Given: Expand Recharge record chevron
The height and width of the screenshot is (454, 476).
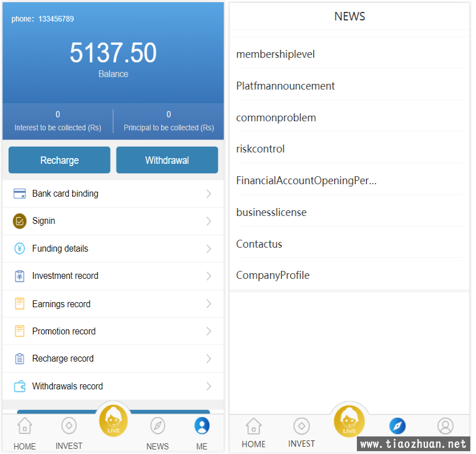Looking at the screenshot, I should [x=209, y=359].
